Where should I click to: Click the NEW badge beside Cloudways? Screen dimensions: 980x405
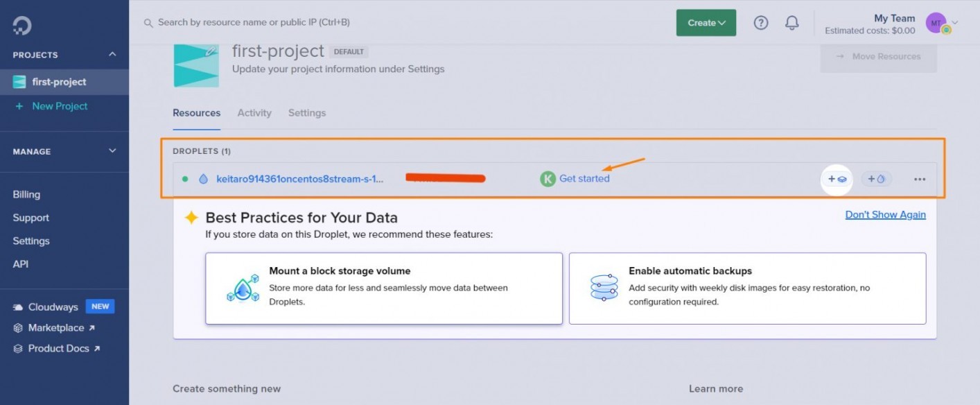point(100,307)
